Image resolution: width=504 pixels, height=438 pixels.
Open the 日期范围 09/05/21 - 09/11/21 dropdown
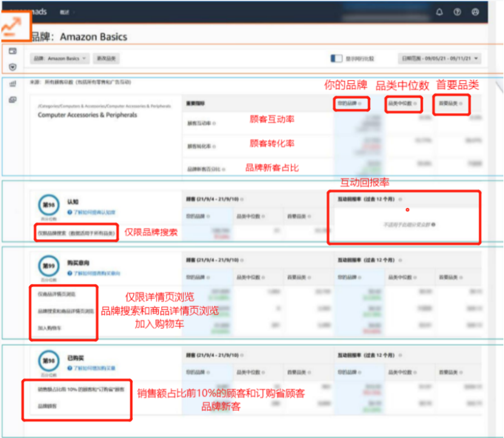click(x=439, y=58)
